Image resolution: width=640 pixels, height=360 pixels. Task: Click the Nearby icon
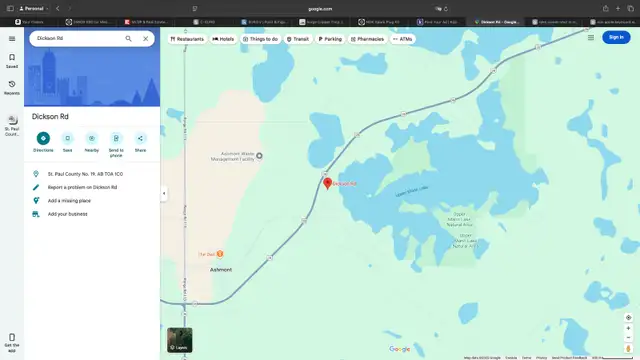[x=91, y=138]
